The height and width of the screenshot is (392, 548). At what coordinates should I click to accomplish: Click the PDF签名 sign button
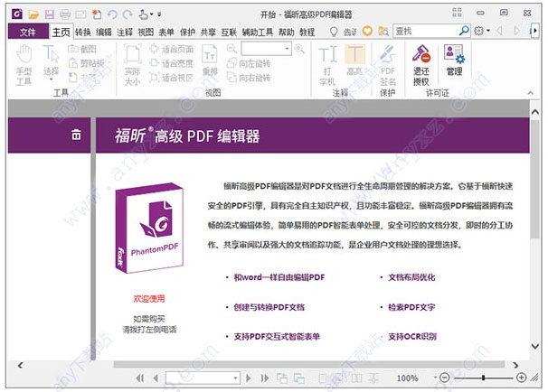(x=388, y=65)
